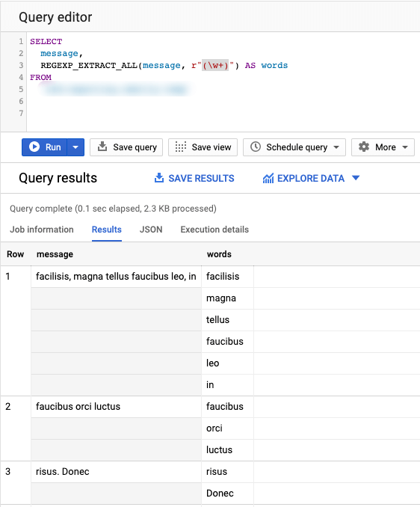Click the Save view grid icon
Image resolution: width=420 pixels, height=507 pixels.
[x=181, y=147]
